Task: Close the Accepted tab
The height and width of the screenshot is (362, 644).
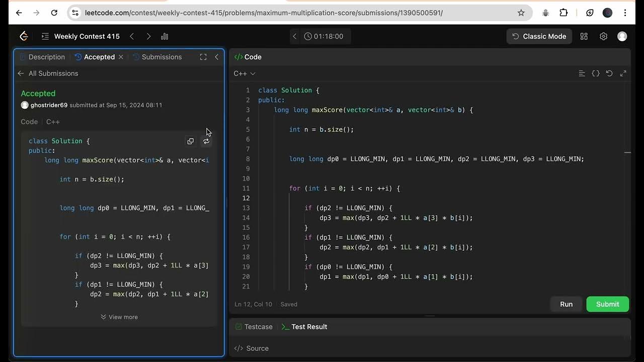Action: (x=121, y=57)
